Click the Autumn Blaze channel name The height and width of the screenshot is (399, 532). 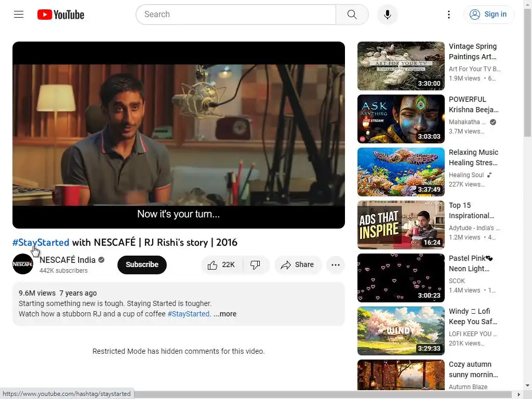coord(468,387)
